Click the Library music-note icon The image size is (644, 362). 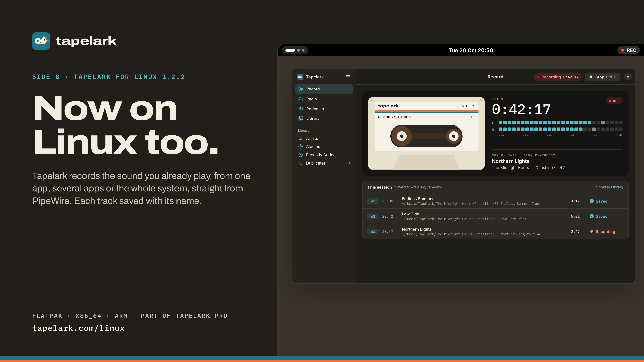coord(301,118)
